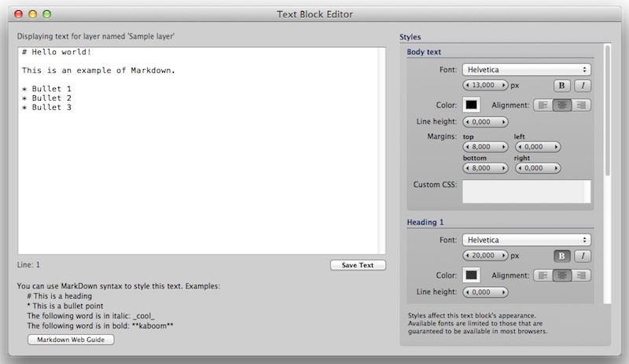The width and height of the screenshot is (629, 364).
Task: Open the Markdown Web Guide
Action: click(71, 340)
